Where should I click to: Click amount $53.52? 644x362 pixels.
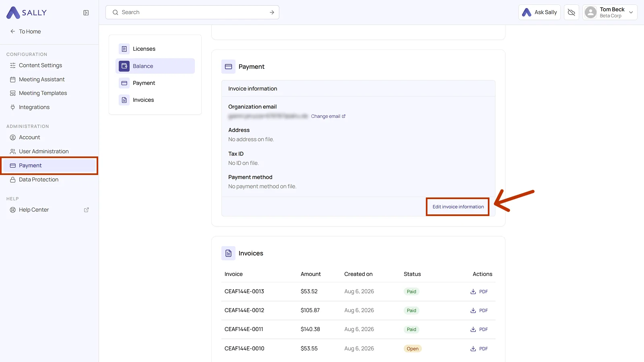click(x=309, y=291)
